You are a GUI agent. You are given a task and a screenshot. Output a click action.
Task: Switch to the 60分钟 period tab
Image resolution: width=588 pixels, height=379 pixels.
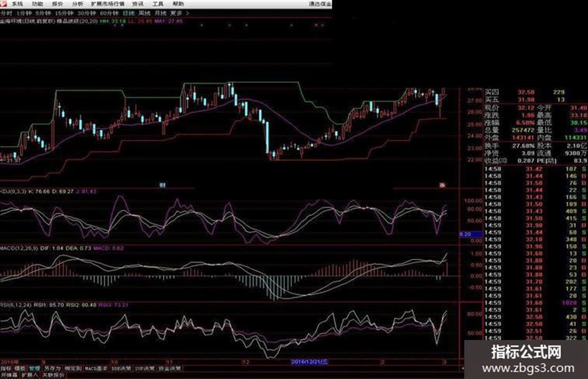click(109, 13)
